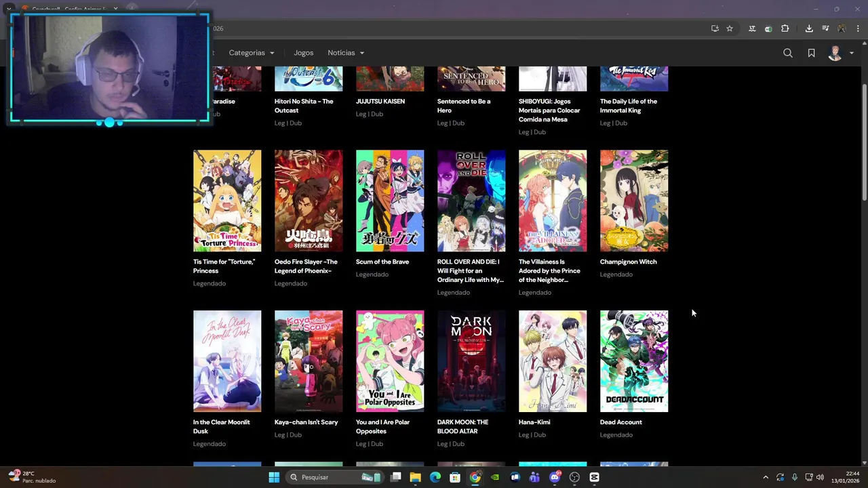
Task: Open the Crunchyroll watchlist bookmark icon
Action: [811, 53]
